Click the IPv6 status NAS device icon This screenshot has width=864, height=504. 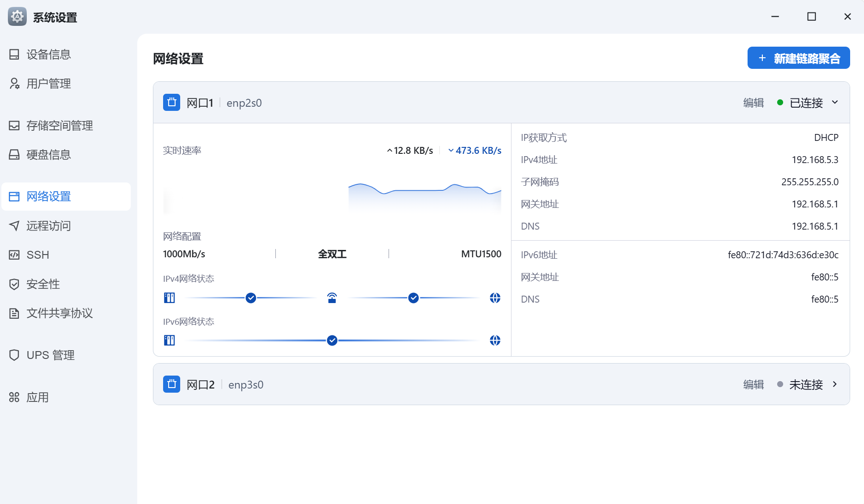[x=170, y=340]
